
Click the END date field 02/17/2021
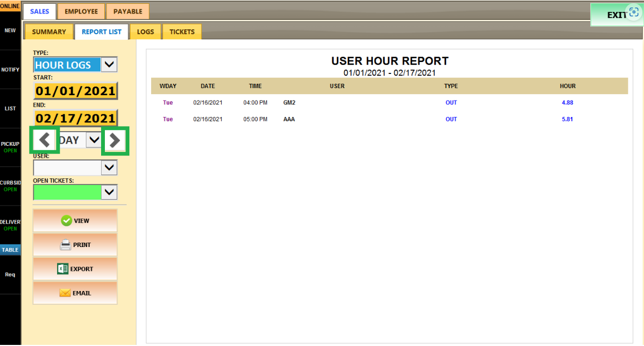pyautogui.click(x=76, y=119)
